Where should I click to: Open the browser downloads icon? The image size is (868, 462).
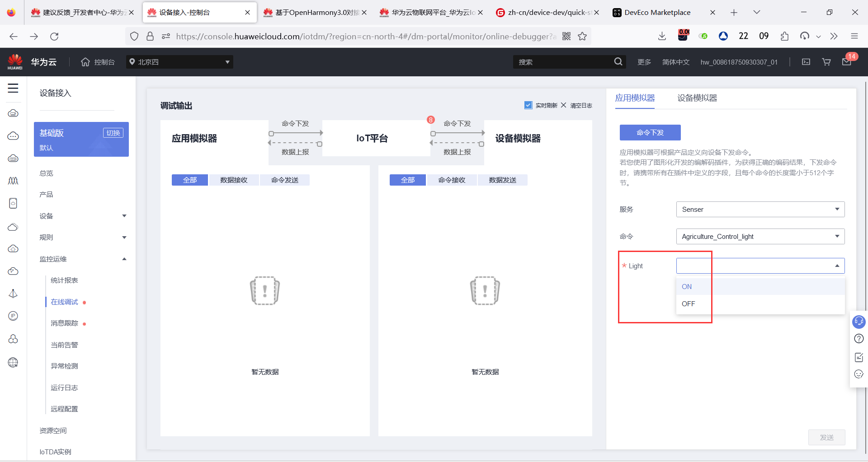[x=662, y=36]
